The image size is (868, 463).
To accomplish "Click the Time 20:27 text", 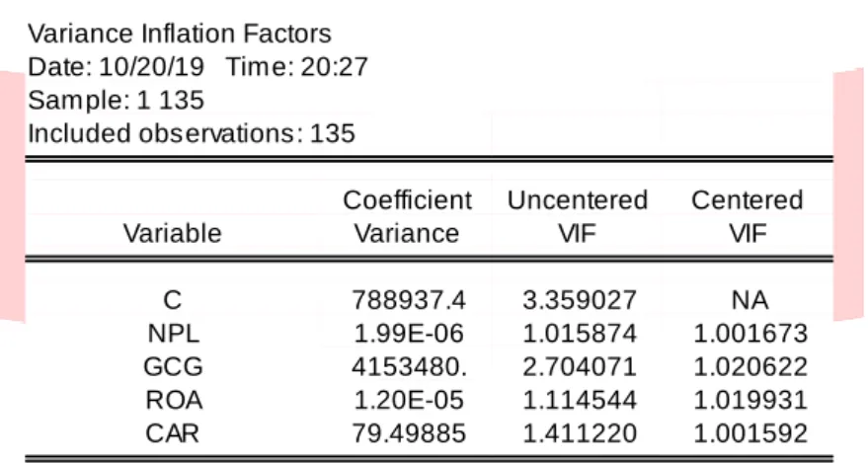I will coord(296,67).
